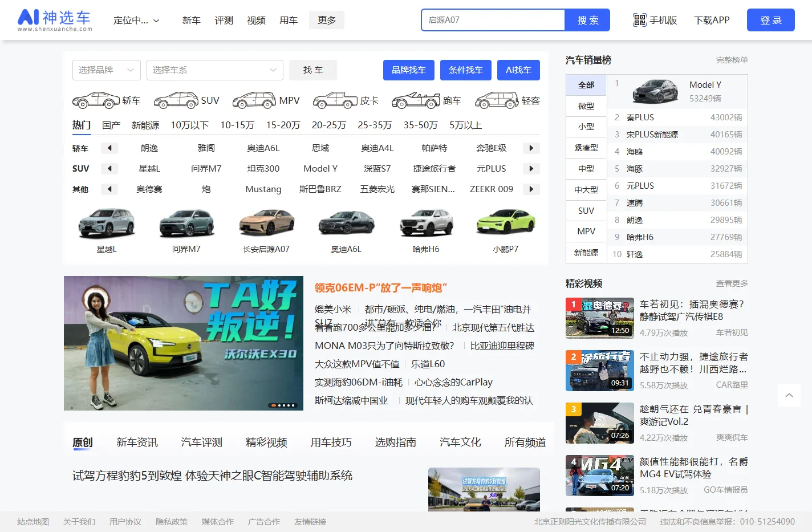Play the MG4 EV video thumbnail
Viewport: 812px width, 532px height.
point(600,476)
